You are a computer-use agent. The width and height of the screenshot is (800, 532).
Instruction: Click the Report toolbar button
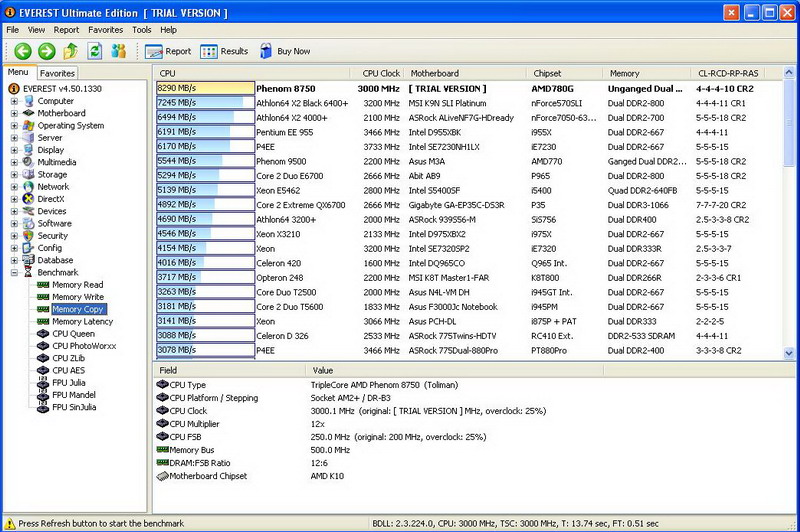(168, 52)
